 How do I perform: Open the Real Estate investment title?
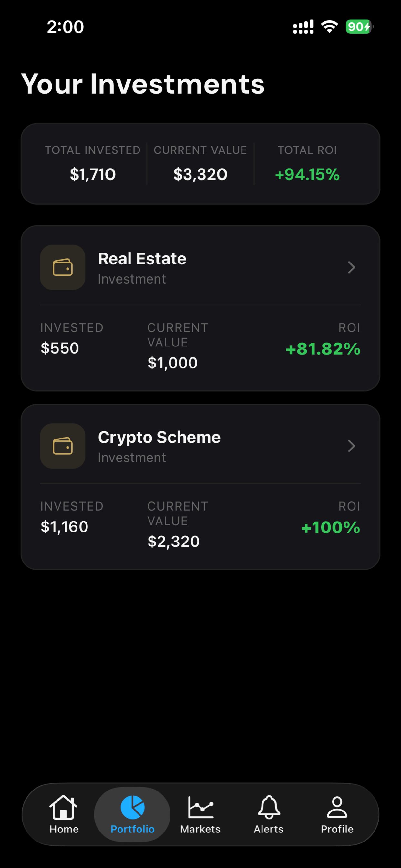[x=142, y=259]
